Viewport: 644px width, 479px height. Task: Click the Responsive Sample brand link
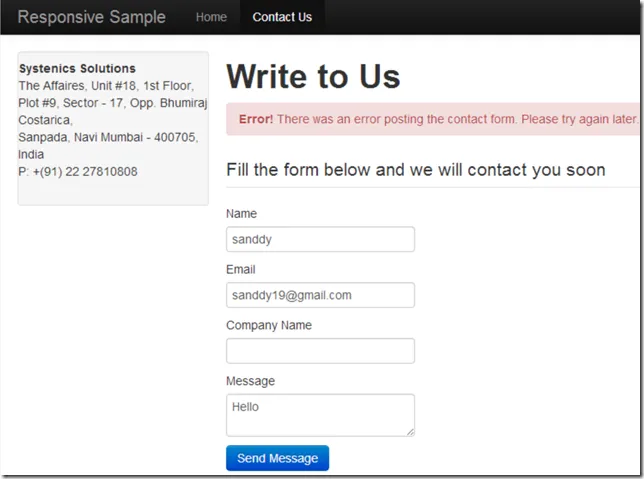tap(92, 17)
